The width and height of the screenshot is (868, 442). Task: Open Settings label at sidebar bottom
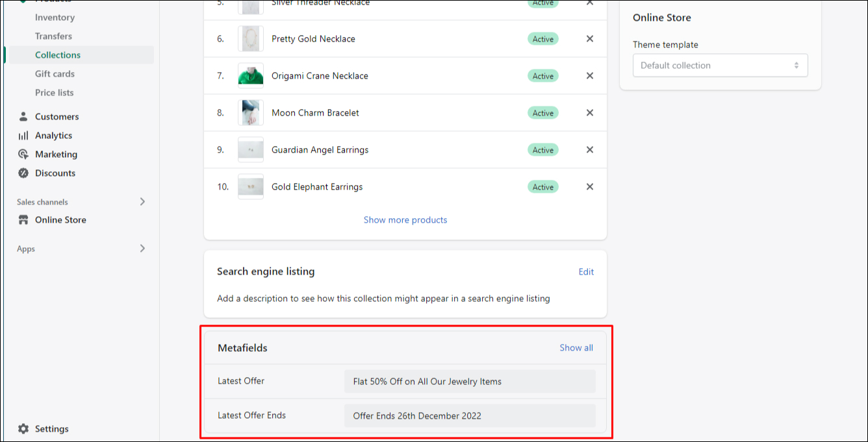52,429
